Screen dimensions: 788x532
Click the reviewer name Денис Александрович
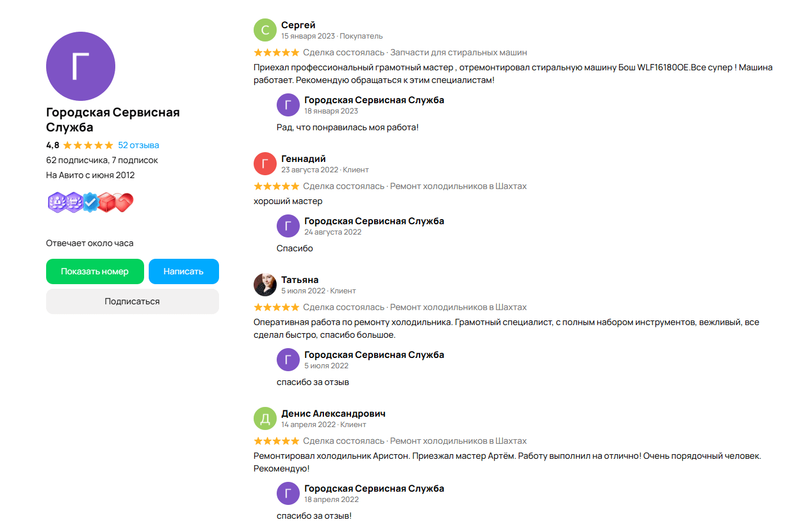pos(333,413)
